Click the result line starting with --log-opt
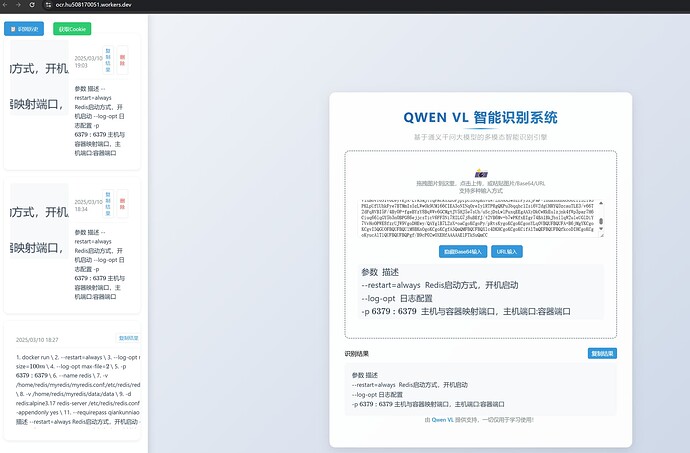 [x=377, y=394]
